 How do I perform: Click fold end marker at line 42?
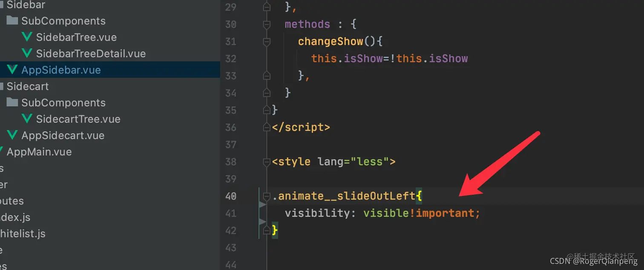click(x=267, y=230)
